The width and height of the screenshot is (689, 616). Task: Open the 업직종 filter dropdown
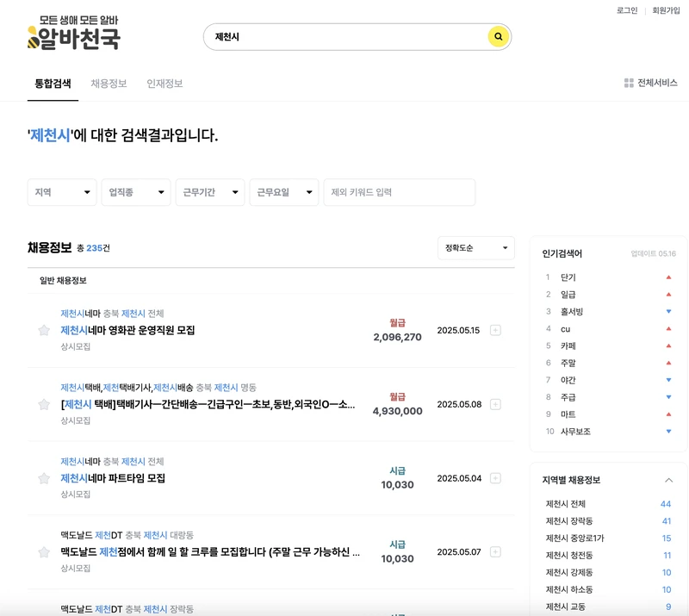[x=136, y=192]
